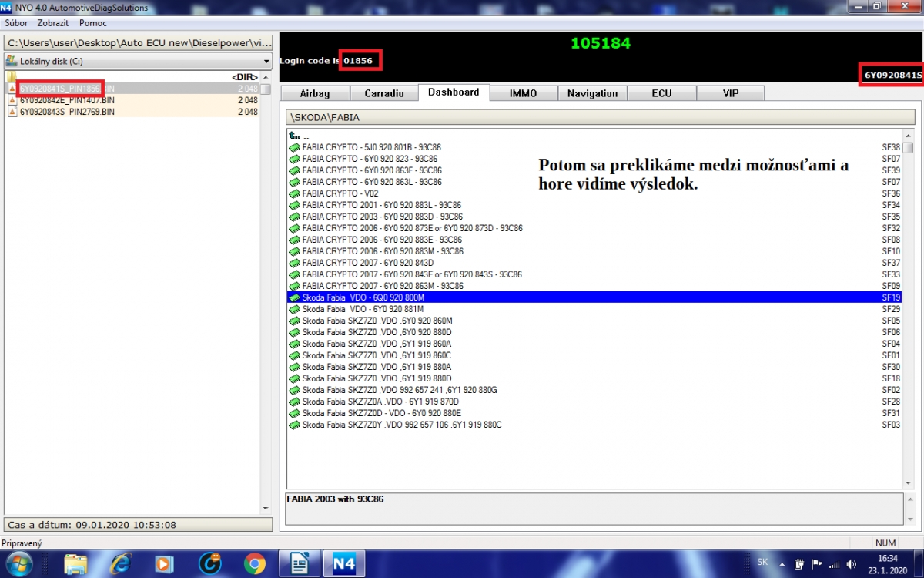
Task: Select 'FABIA CRYPTO 2007 - 6Y0 920 843E or 843S'
Action: tap(594, 274)
